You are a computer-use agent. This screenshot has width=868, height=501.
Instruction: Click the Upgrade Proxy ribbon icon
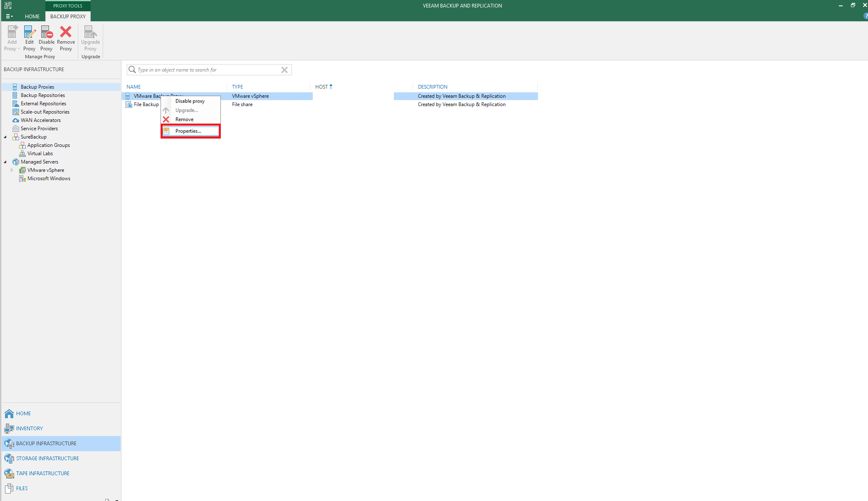click(90, 32)
